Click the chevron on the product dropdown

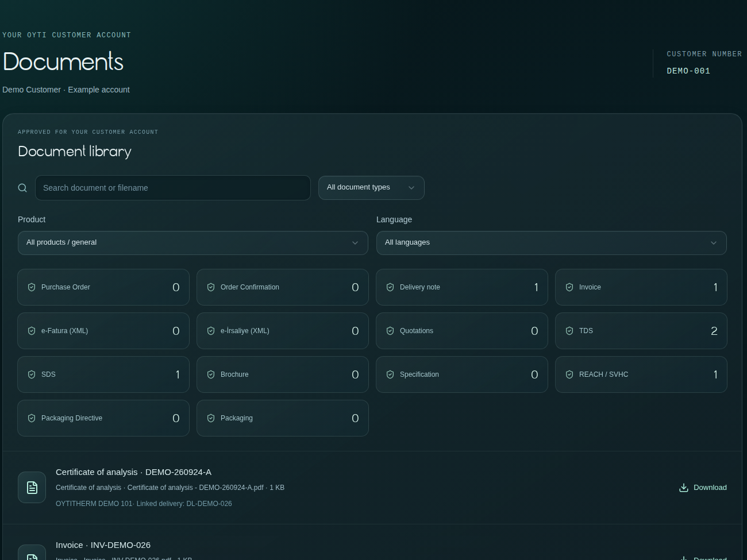pyautogui.click(x=355, y=243)
